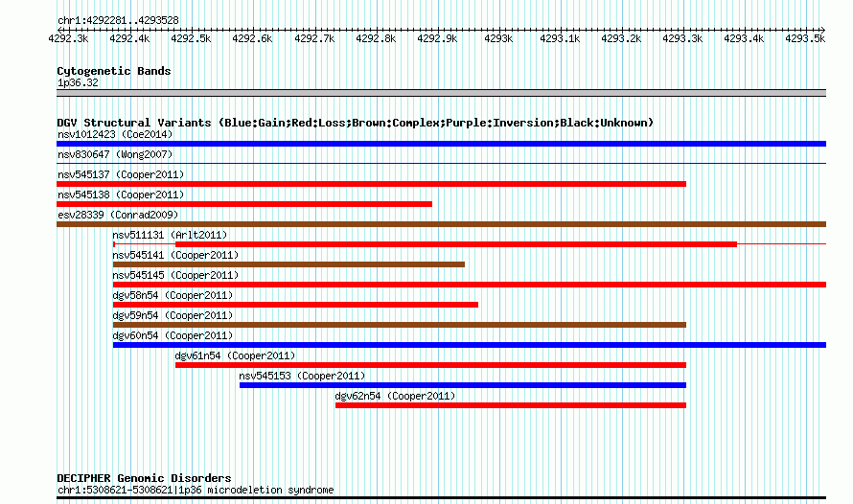Click the brown dgv59n54 complex bar
This screenshot has height=504, width=853.
click(x=400, y=325)
